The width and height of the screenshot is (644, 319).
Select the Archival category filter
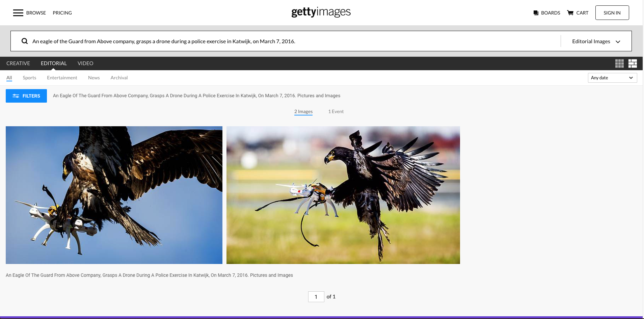coord(119,78)
